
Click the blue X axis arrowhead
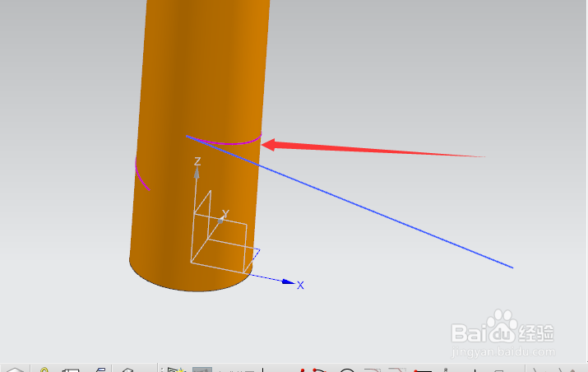[288, 281]
